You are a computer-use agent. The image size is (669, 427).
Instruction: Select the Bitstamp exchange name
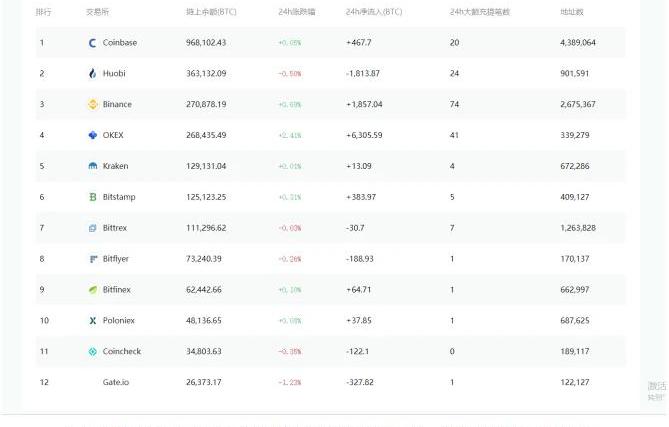[x=119, y=197]
